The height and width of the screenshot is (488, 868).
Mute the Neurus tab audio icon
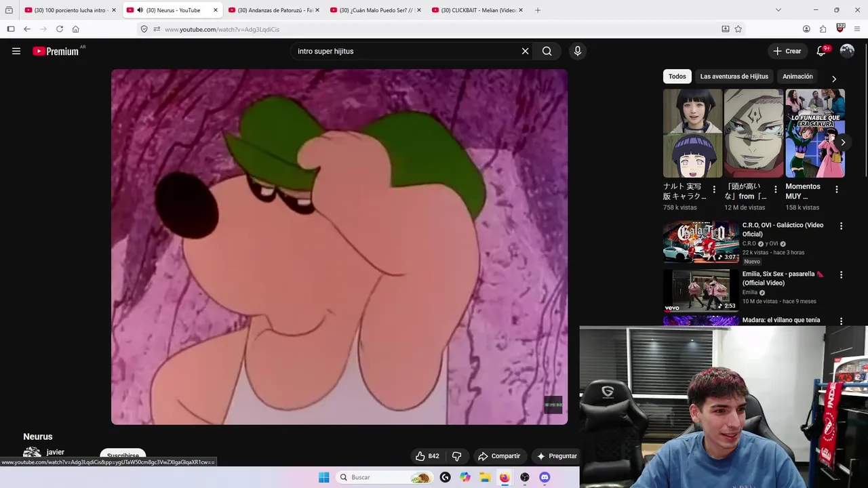coord(140,10)
